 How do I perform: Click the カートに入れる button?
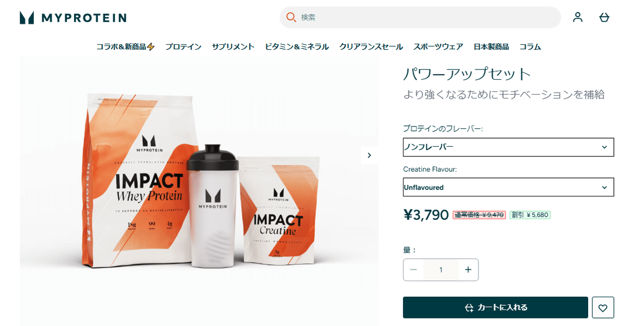(495, 307)
